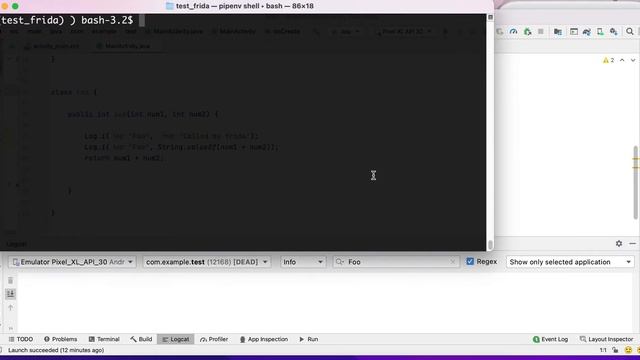Open Show only selected application dropdown

(x=570, y=262)
